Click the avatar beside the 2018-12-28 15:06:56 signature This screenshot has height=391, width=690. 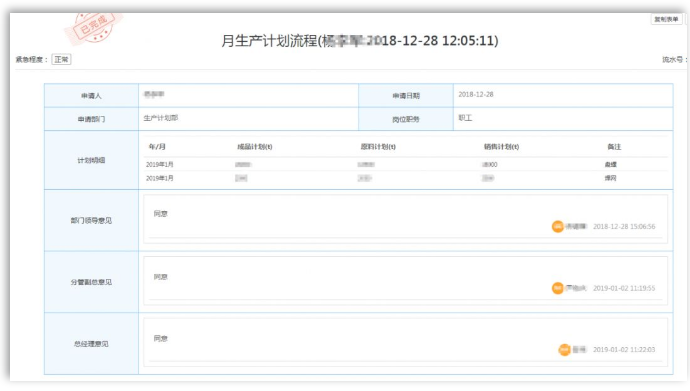pyautogui.click(x=558, y=227)
